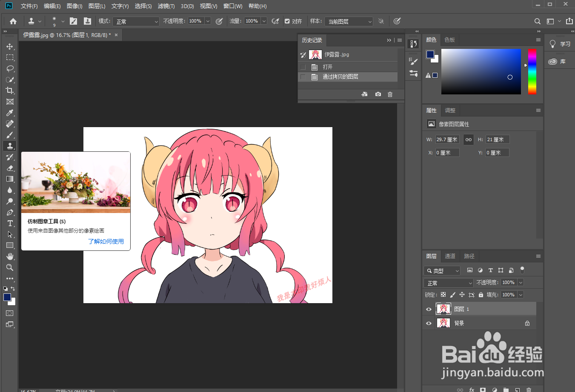Select the Pen tool
This screenshot has width=575, height=392.
click(x=10, y=212)
